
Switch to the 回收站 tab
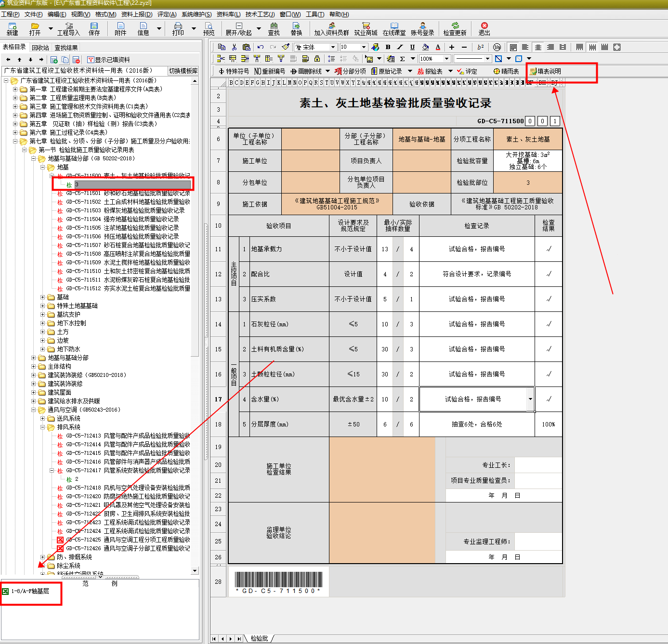pyautogui.click(x=40, y=48)
